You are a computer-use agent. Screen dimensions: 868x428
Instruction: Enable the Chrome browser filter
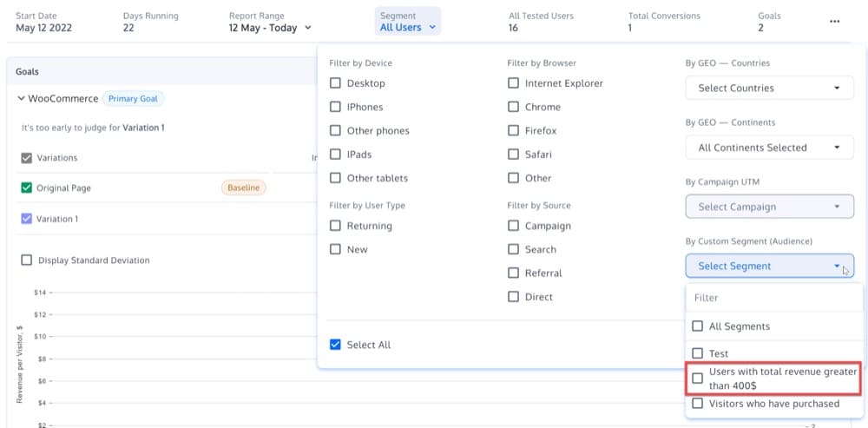[x=514, y=108]
